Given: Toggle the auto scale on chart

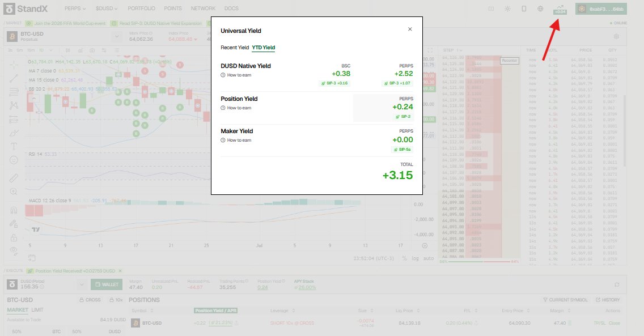Looking at the screenshot, I should click(429, 258).
